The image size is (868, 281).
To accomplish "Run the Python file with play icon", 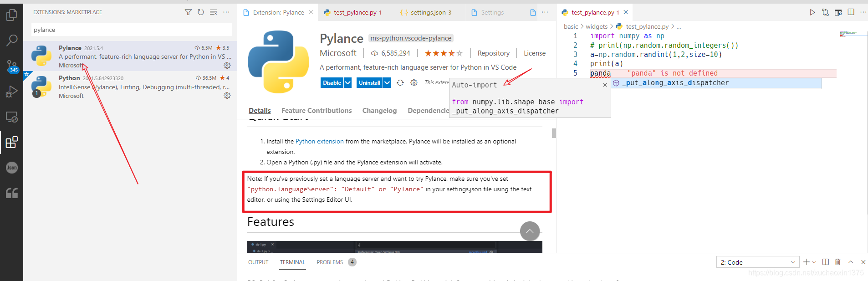I will click(812, 12).
